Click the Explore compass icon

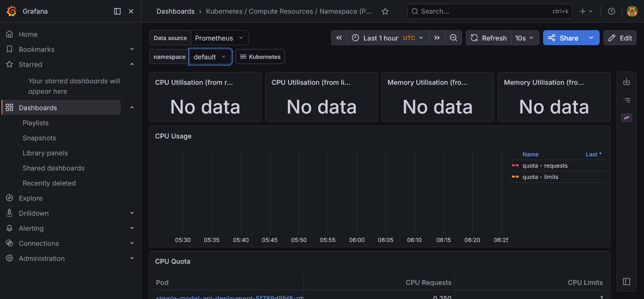(x=9, y=198)
